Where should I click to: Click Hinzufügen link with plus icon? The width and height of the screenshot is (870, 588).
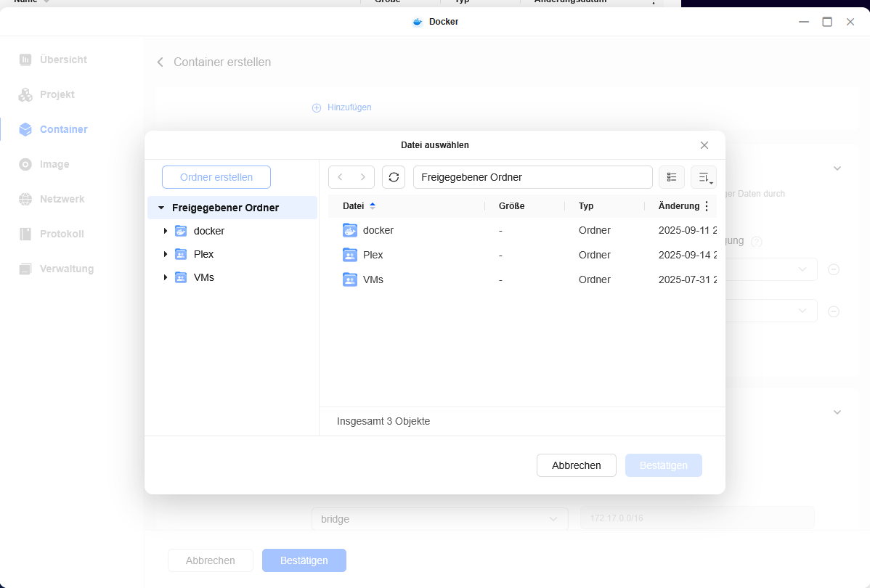[x=342, y=107]
